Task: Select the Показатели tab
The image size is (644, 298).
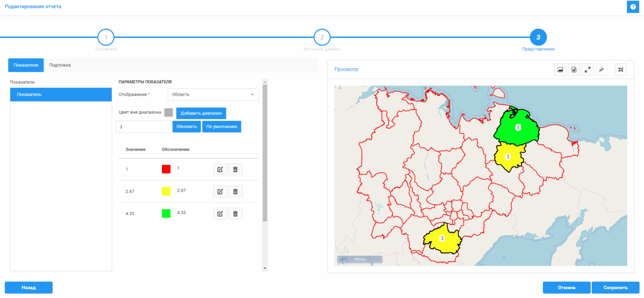Action: click(x=26, y=65)
